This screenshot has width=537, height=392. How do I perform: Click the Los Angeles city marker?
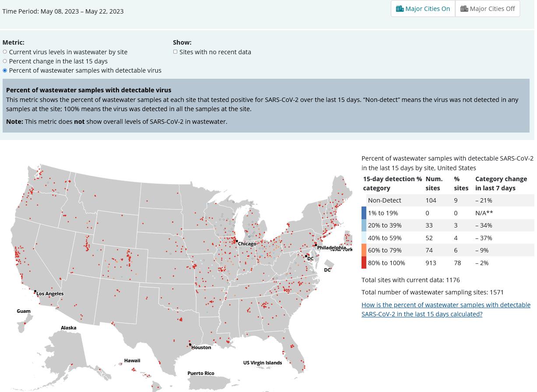coord(35,291)
